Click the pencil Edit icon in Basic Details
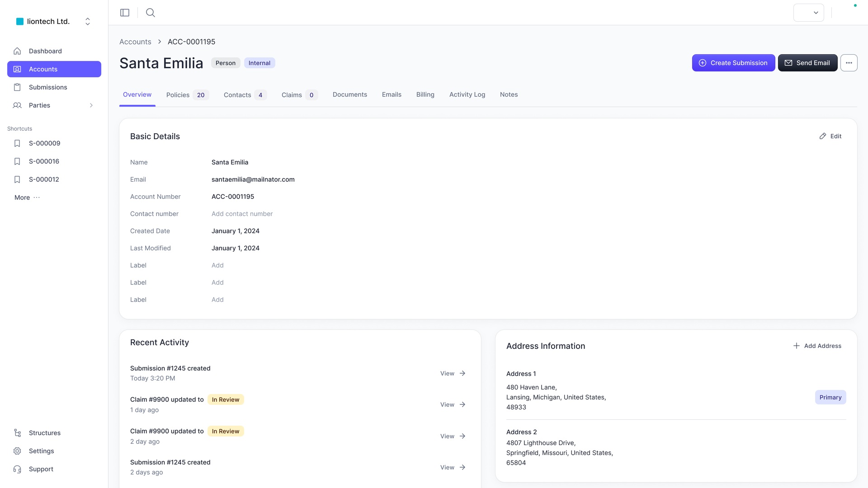The height and width of the screenshot is (488, 868). tap(823, 136)
